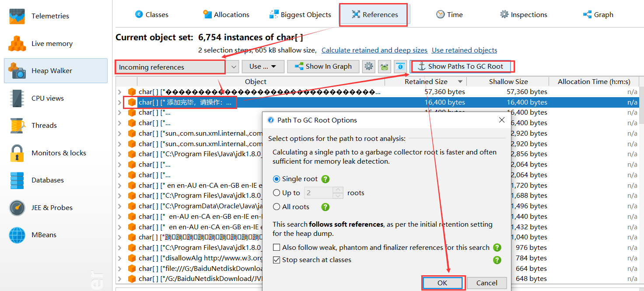
Task: Click the blue window icon beside typewriter icon
Action: [x=400, y=67]
